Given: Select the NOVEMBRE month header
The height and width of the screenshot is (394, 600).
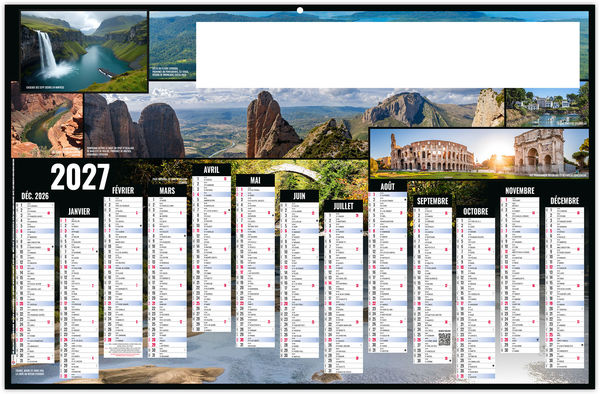Looking at the screenshot, I should tap(520, 190).
